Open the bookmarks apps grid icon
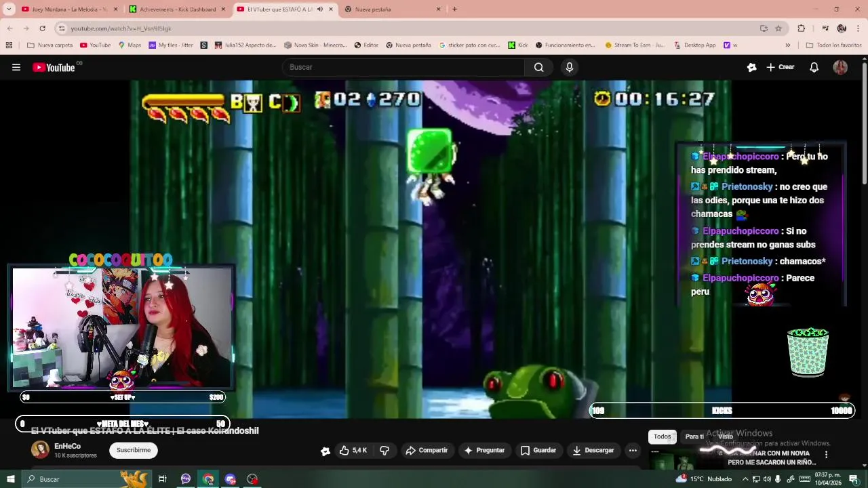 [x=9, y=45]
